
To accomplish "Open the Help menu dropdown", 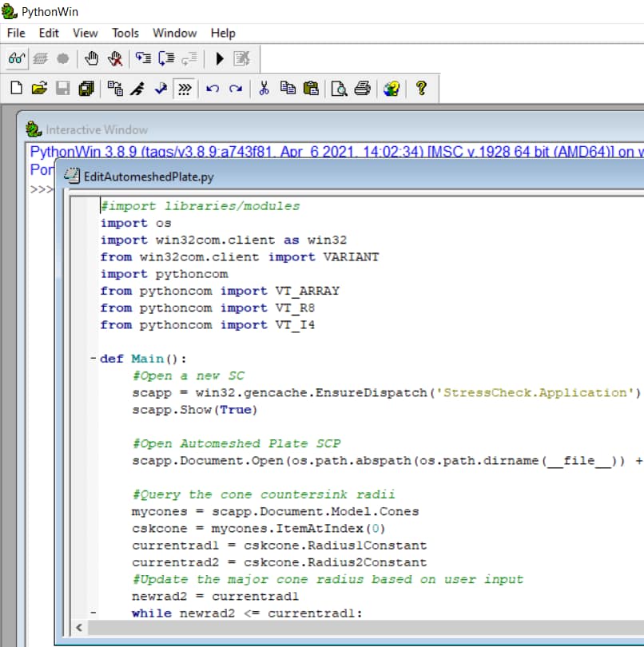I will point(223,34).
